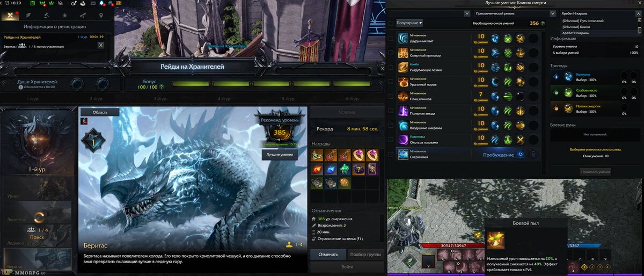Select Урнил in guardian list
The width and height of the screenshot is (644, 276).
pyautogui.click(x=36, y=188)
